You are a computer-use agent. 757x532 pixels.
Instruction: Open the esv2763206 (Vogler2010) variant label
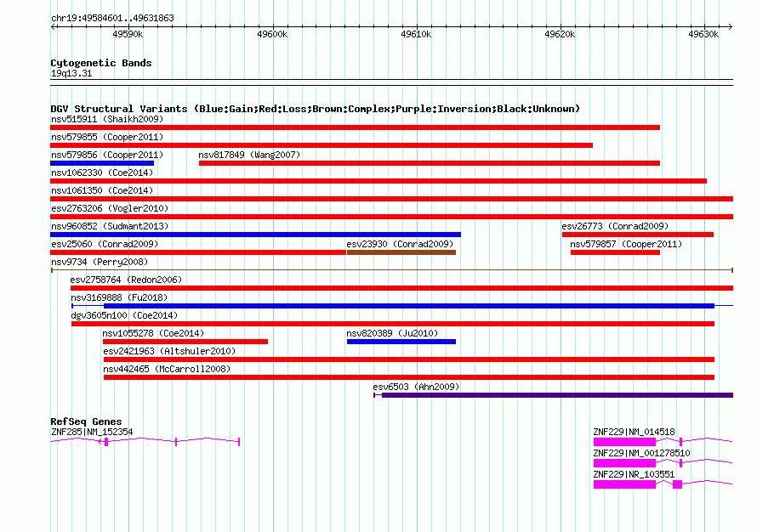pyautogui.click(x=110, y=208)
